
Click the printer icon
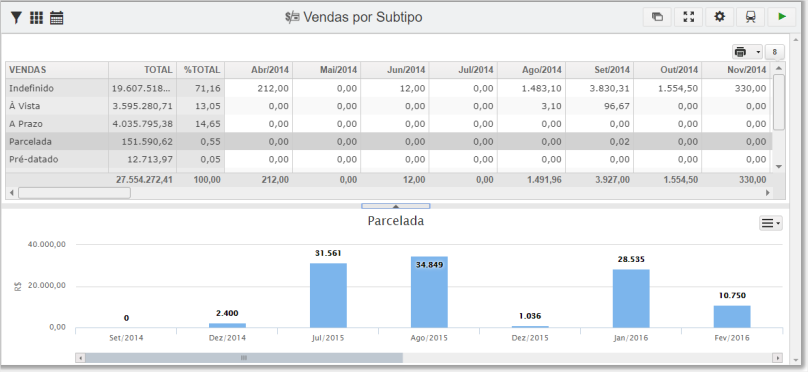[x=741, y=52]
